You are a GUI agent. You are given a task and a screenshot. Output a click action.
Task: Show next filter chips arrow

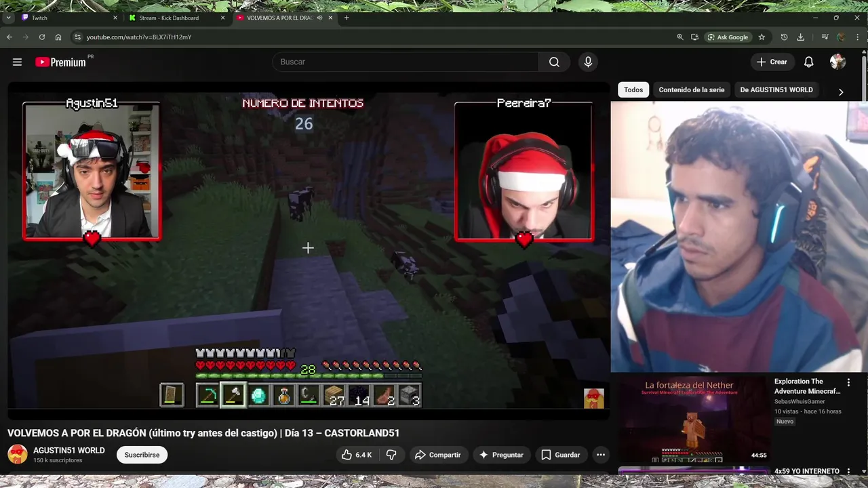coord(841,91)
